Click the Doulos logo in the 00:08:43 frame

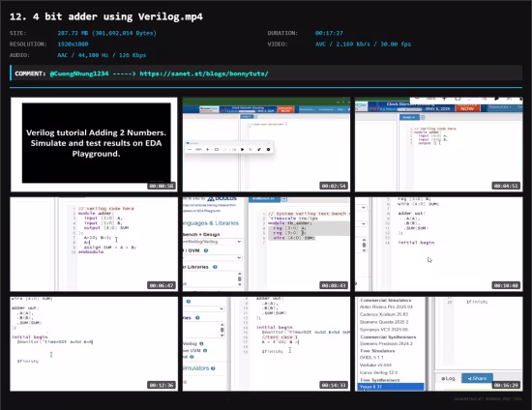pos(222,199)
